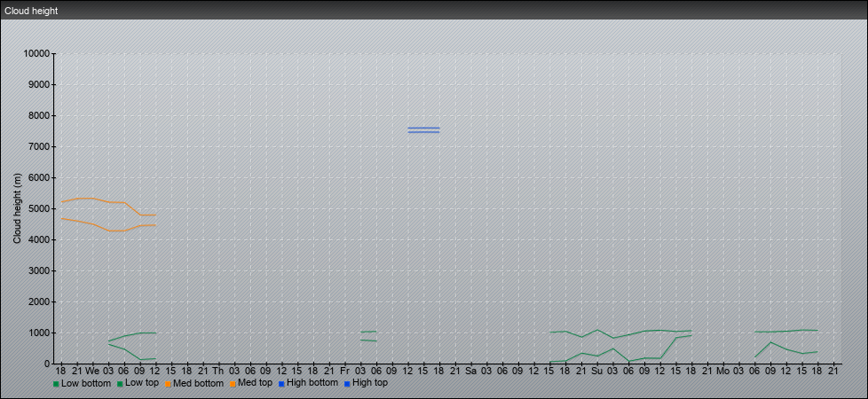Click the upper orange medium cloud line

(108, 202)
